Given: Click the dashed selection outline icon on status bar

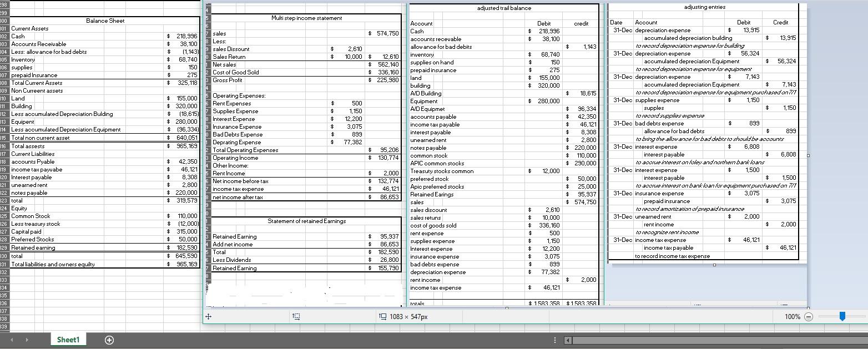Looking at the screenshot, I should pos(296,316).
